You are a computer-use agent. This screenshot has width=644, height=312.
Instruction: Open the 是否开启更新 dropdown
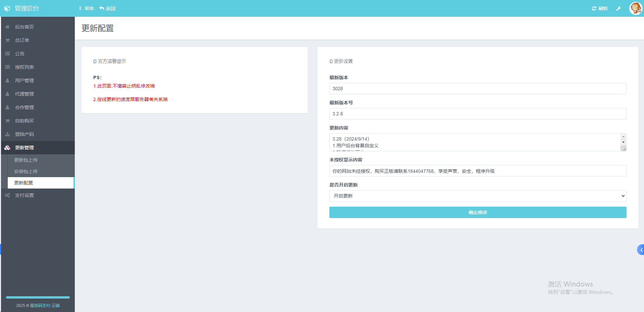478,196
